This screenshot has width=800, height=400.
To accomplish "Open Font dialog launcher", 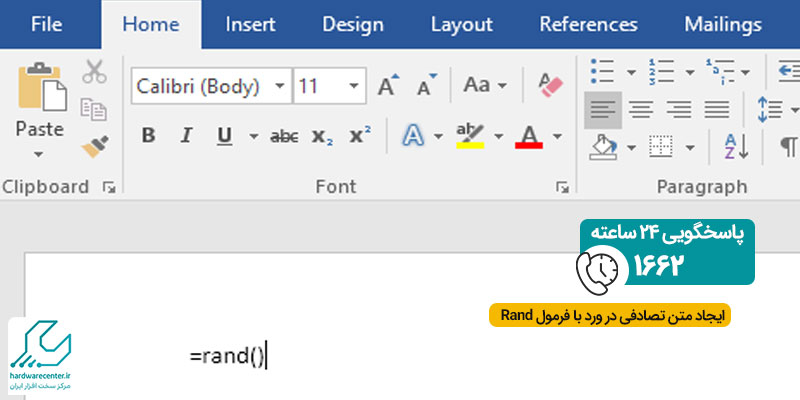I will pos(562,188).
